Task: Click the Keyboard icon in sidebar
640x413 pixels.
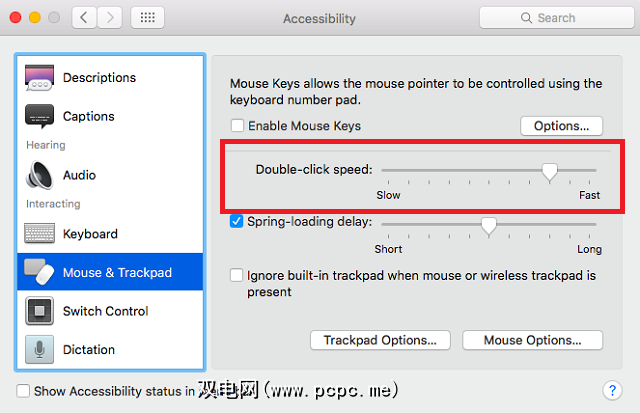Action: pyautogui.click(x=40, y=234)
